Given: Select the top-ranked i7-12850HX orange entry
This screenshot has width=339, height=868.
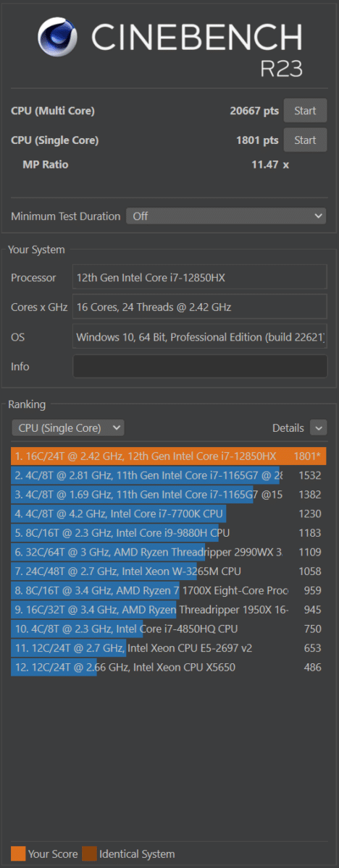Looking at the screenshot, I should (x=169, y=456).
